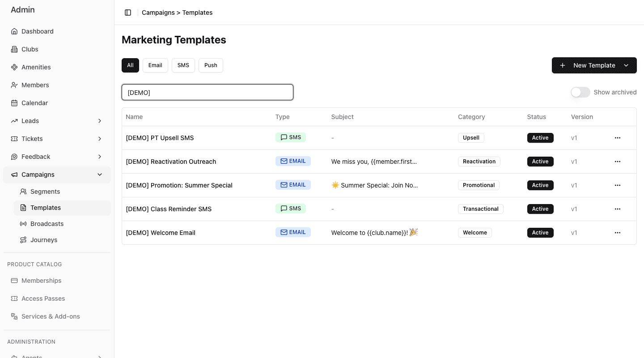This screenshot has width=644, height=358.
Task: Click the search field containing [DEMO]
Action: (x=208, y=92)
